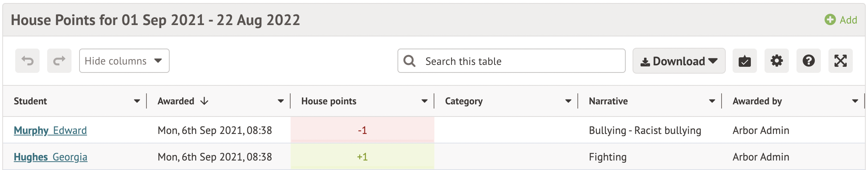The height and width of the screenshot is (170, 868).
Task: Open the House points column menu arrow
Action: pyautogui.click(x=424, y=101)
